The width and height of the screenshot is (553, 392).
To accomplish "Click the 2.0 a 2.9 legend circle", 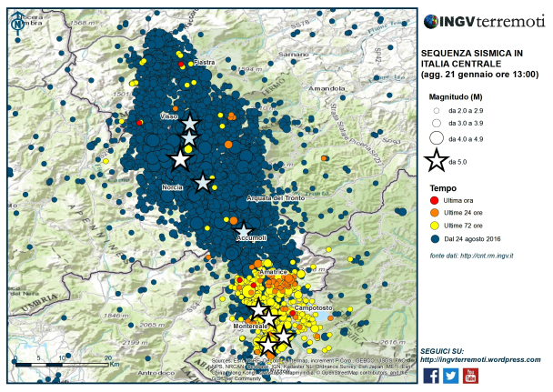I will tap(437, 111).
